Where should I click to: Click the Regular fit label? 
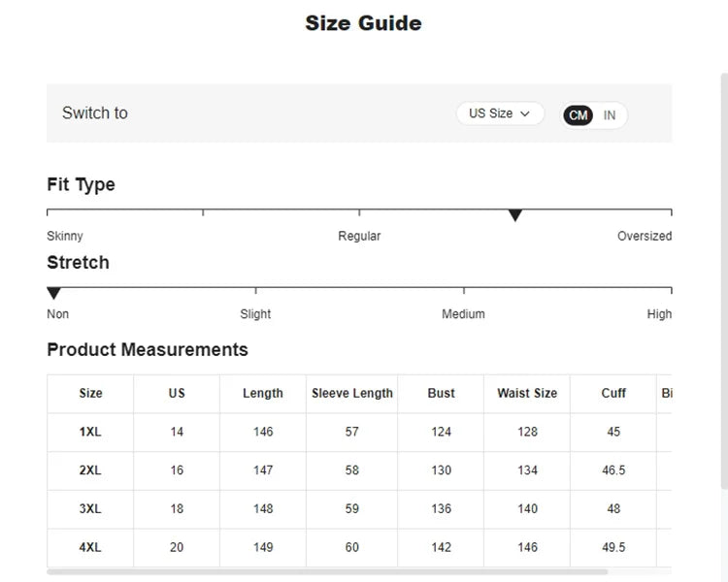(359, 236)
